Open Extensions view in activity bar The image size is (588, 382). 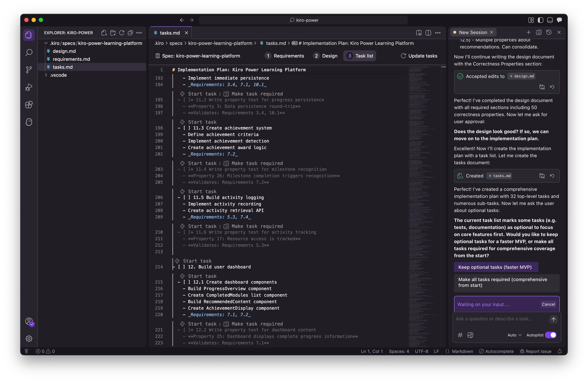(29, 105)
